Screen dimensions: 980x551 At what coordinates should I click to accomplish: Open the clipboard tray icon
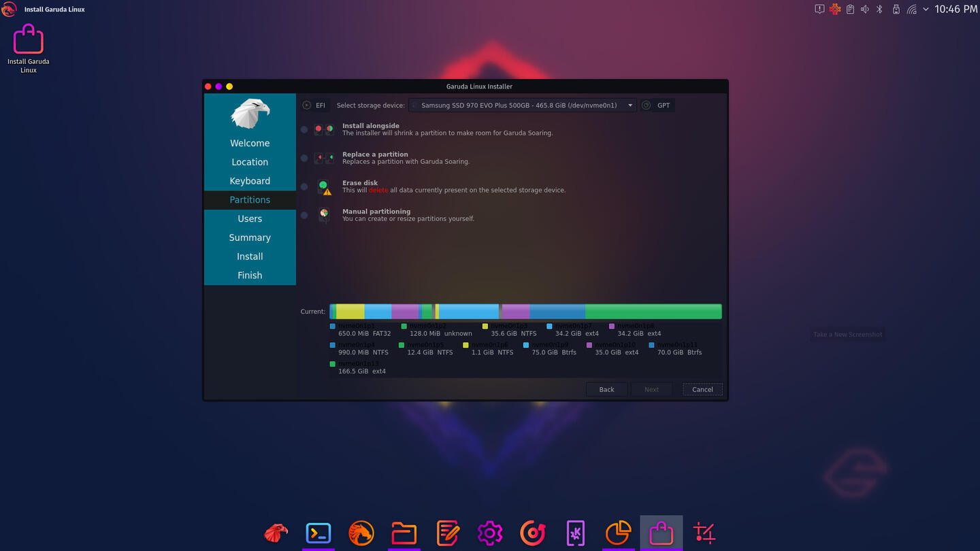point(850,10)
